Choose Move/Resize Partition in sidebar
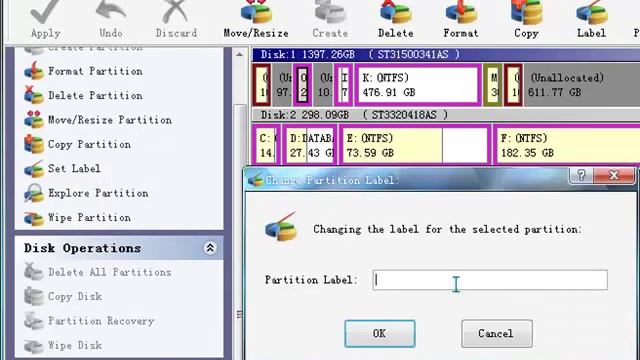The height and width of the screenshot is (360, 640). click(x=98, y=120)
